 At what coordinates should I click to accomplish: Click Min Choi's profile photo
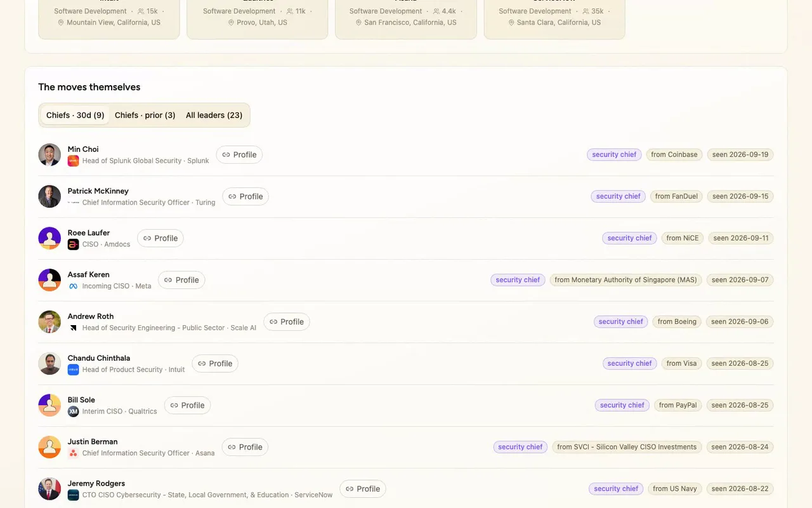tap(49, 155)
